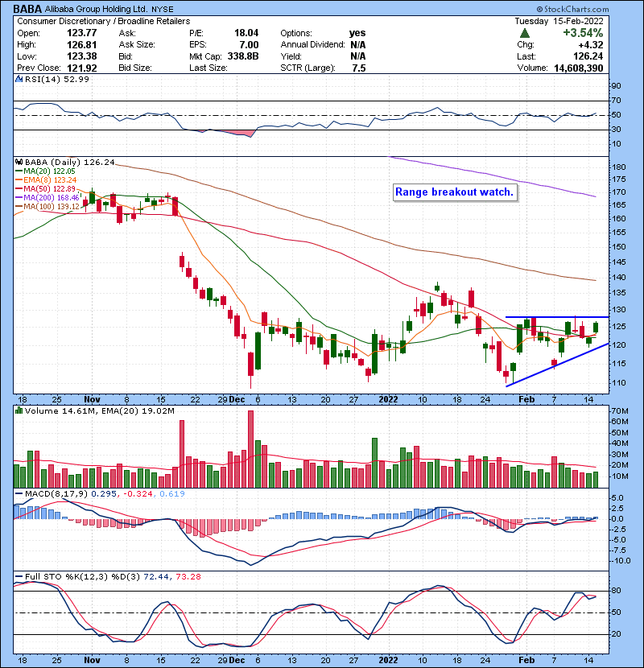Click the MACD histogram value 0.619
The height and width of the screenshot is (668, 644).
[x=171, y=494]
